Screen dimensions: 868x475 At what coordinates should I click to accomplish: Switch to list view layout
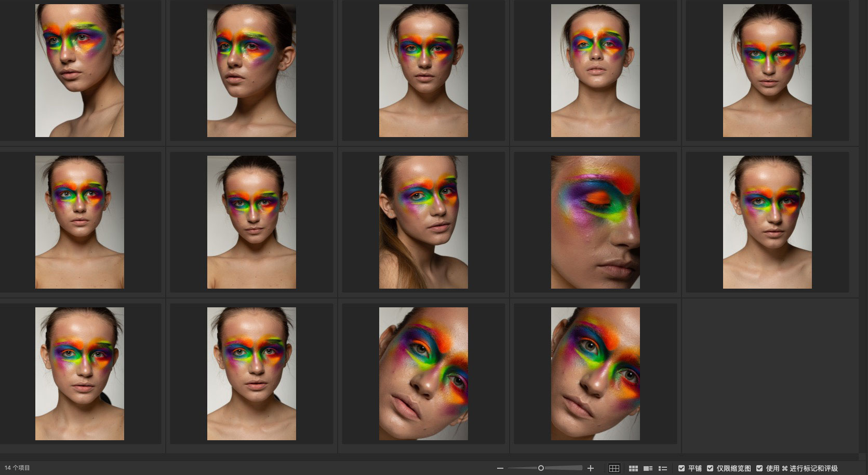662,468
